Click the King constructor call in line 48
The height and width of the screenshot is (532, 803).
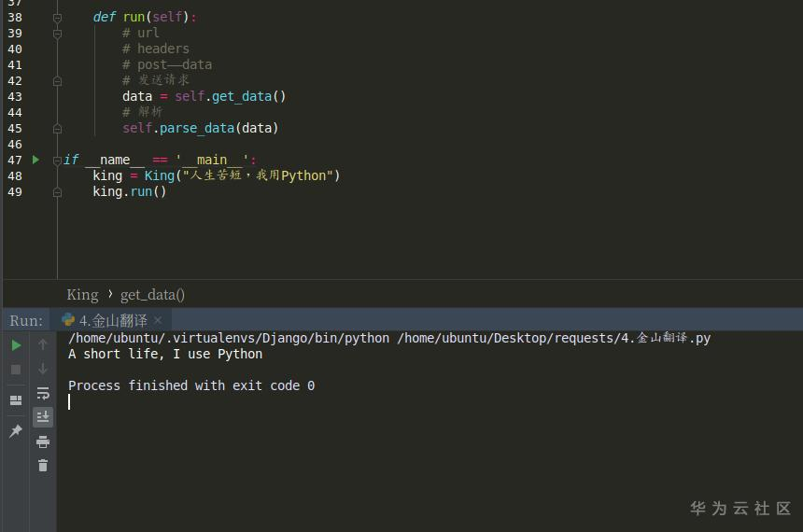pyautogui.click(x=160, y=175)
